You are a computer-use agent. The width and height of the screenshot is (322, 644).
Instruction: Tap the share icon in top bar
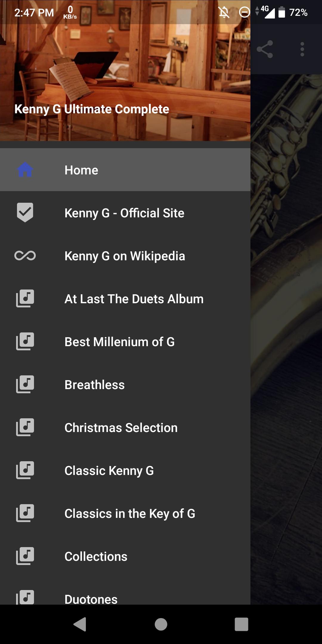pos(265,49)
